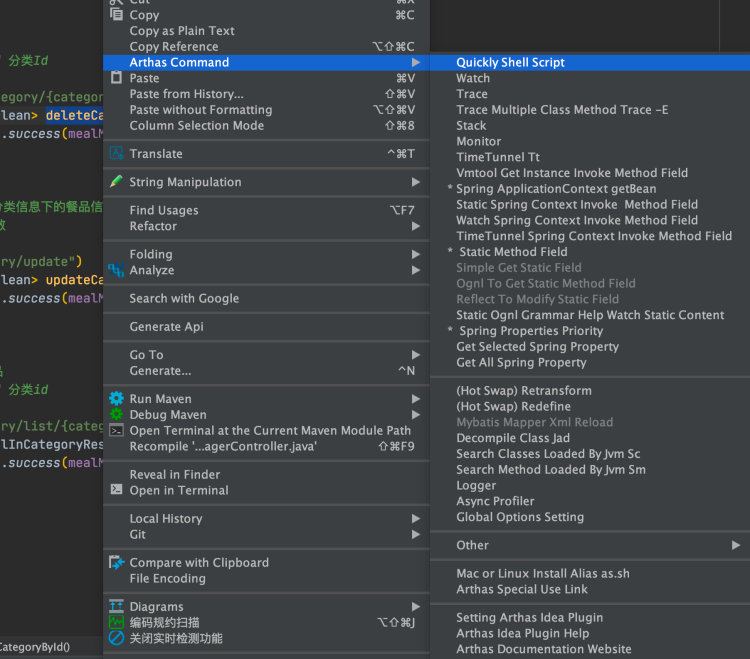Choose Trace Multiple Class Method Trace -E
Image resolution: width=750 pixels, height=659 pixels.
pos(562,110)
